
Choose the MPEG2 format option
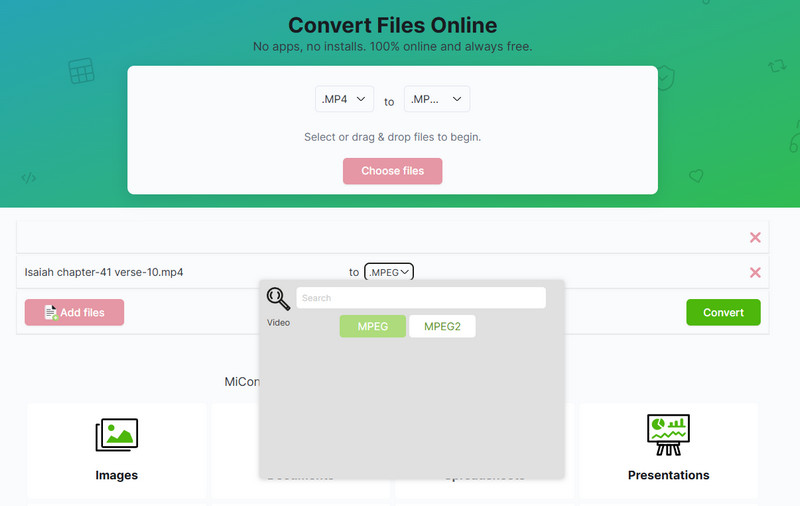442,326
